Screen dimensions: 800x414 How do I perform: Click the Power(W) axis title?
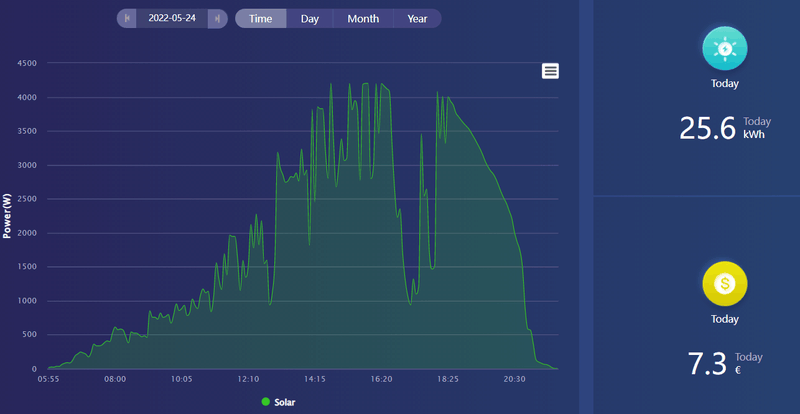click(7, 216)
